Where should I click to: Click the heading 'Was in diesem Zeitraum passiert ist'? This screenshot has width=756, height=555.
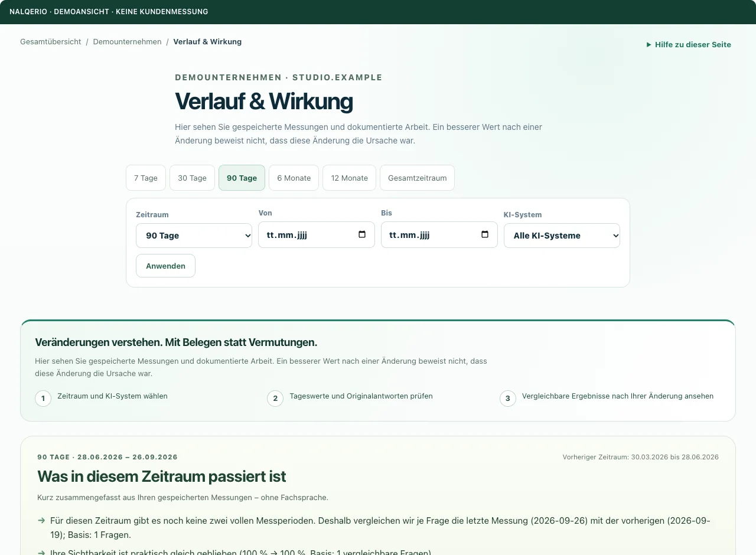tap(162, 476)
